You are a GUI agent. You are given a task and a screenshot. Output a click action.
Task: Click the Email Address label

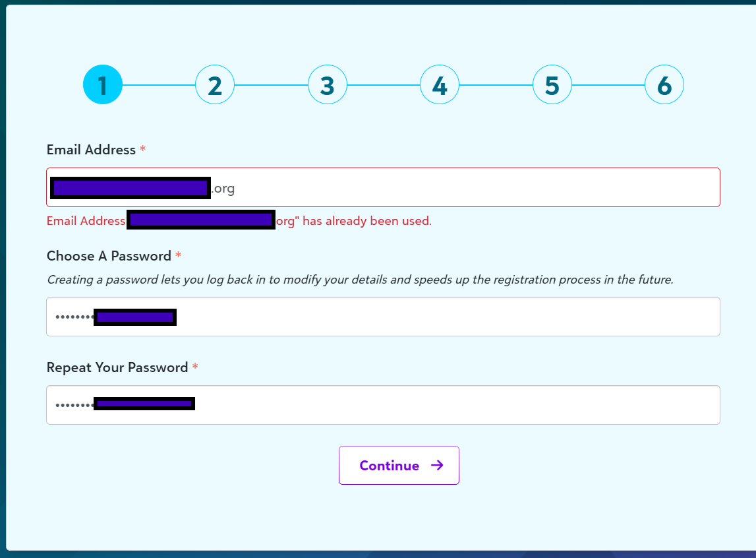90,150
